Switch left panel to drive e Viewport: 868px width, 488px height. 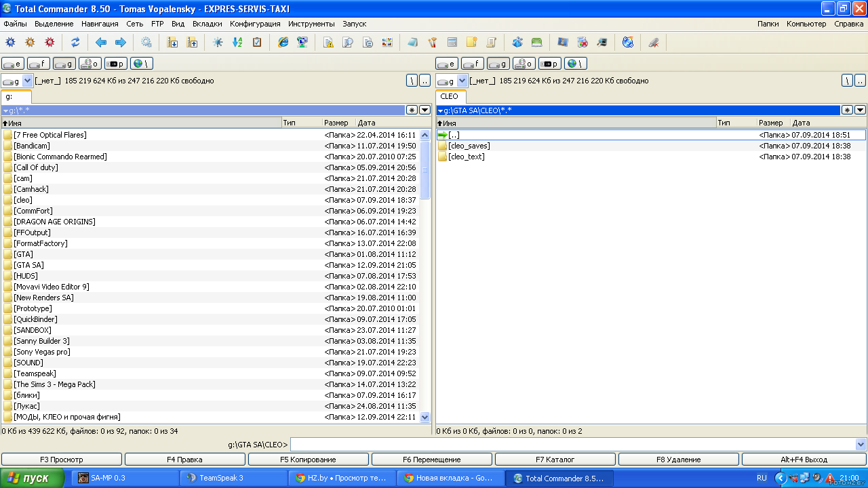(13, 64)
